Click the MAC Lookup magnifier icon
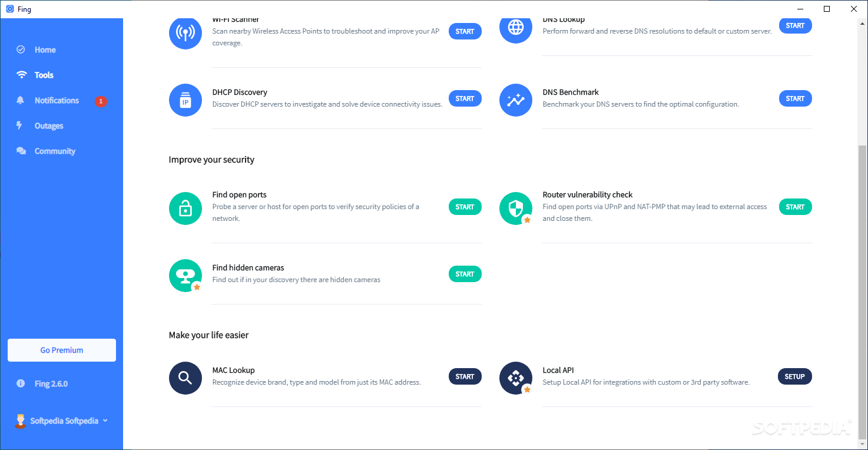 (185, 378)
